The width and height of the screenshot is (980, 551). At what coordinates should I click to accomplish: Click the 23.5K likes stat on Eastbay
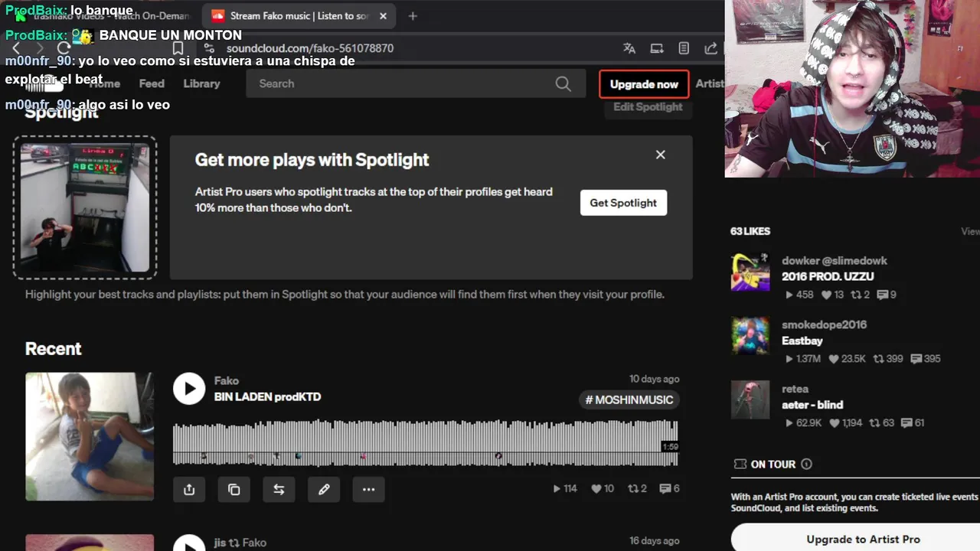846,359
